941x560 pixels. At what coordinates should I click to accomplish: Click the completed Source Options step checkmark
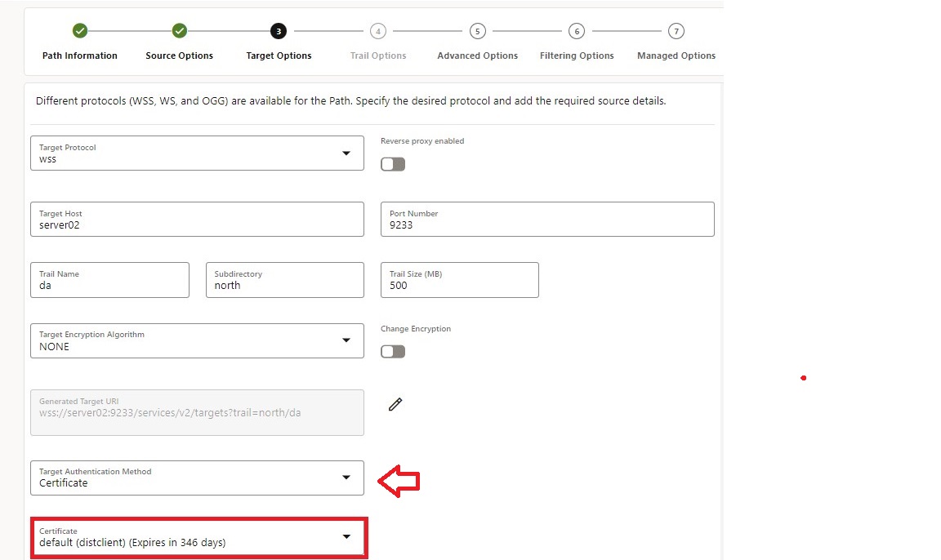[180, 31]
